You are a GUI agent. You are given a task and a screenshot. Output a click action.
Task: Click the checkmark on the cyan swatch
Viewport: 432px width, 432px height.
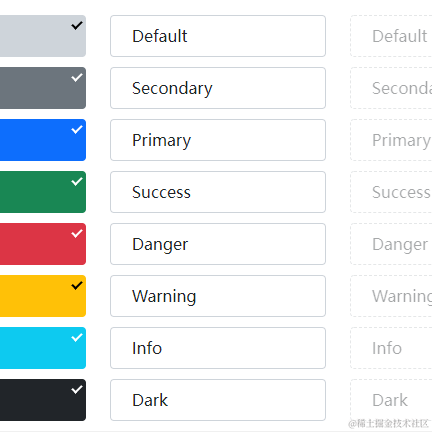click(77, 338)
